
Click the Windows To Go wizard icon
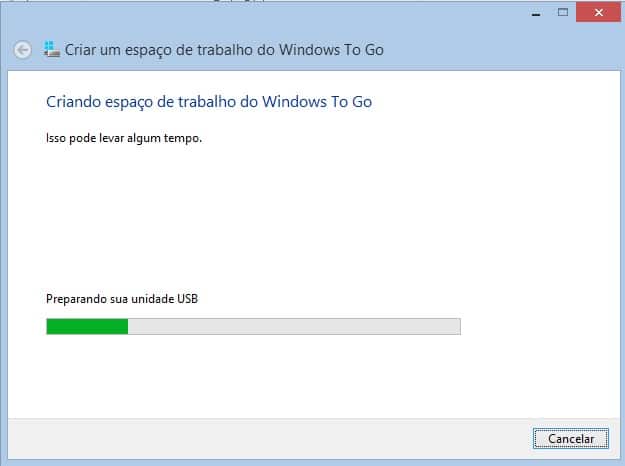pyautogui.click(x=52, y=49)
